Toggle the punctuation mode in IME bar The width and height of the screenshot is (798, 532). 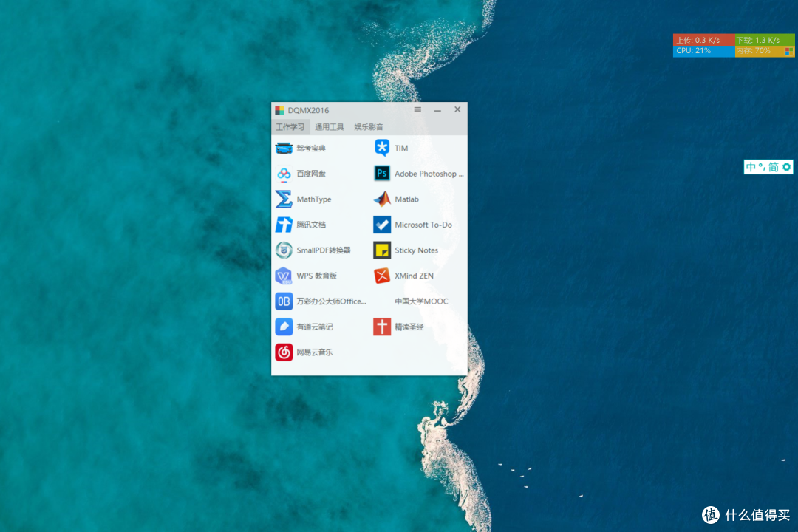[762, 167]
